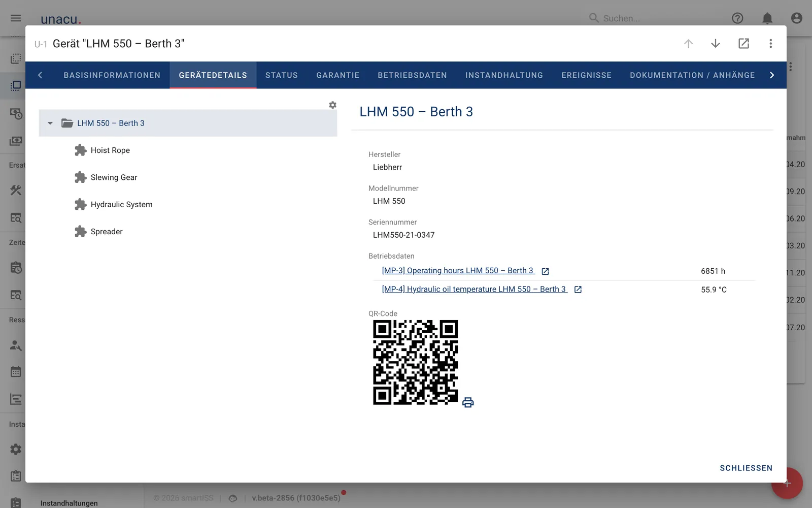The width and height of the screenshot is (812, 508).
Task: Click the Hoist Rope puzzle icon
Action: point(80,150)
